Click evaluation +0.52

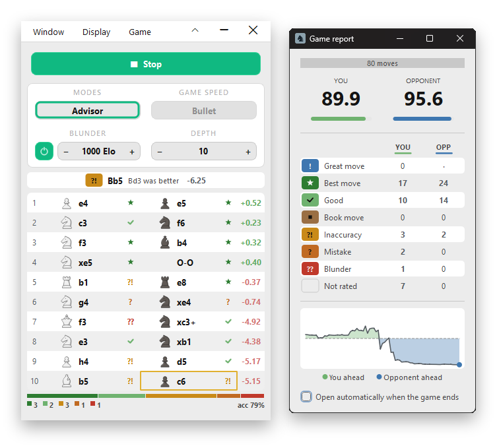(251, 203)
